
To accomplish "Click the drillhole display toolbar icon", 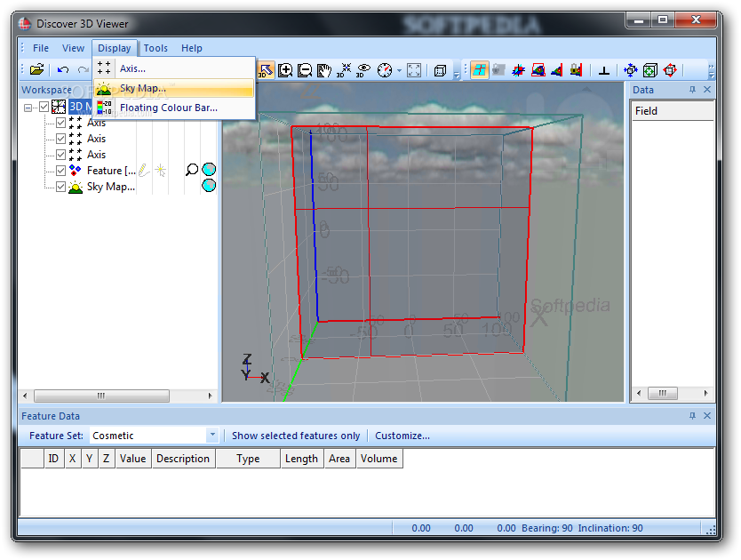I will pos(576,70).
